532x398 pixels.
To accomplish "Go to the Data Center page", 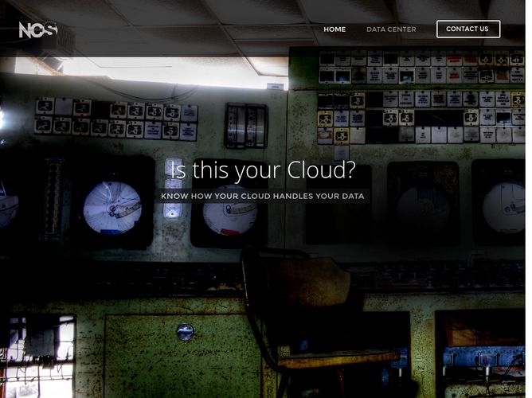I will (x=391, y=29).
